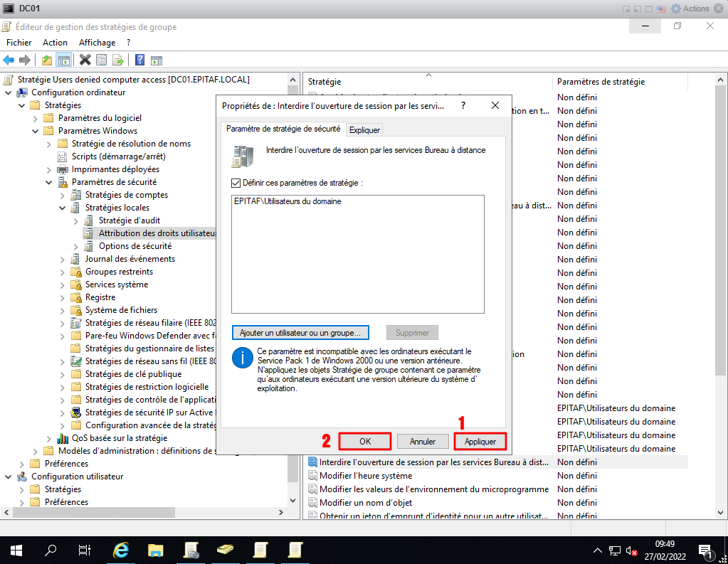Click the folder Up one level icon
The height and width of the screenshot is (564, 728).
point(47,60)
